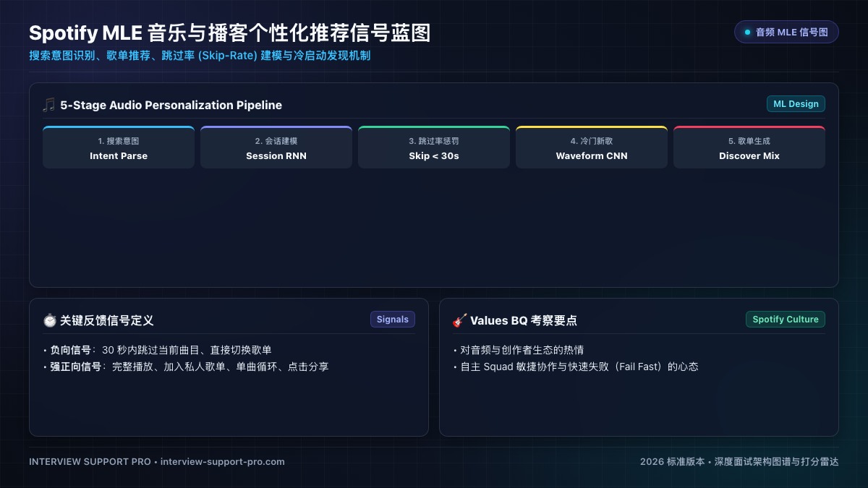Click the music notes icon beside Pipeline heading

click(48, 105)
